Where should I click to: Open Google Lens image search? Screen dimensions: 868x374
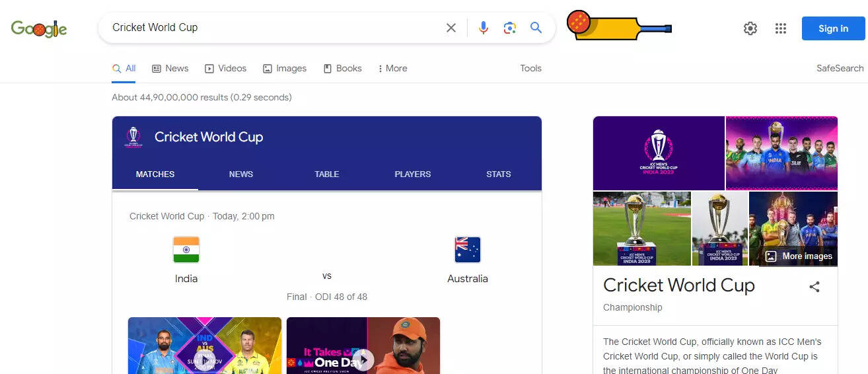click(x=509, y=28)
